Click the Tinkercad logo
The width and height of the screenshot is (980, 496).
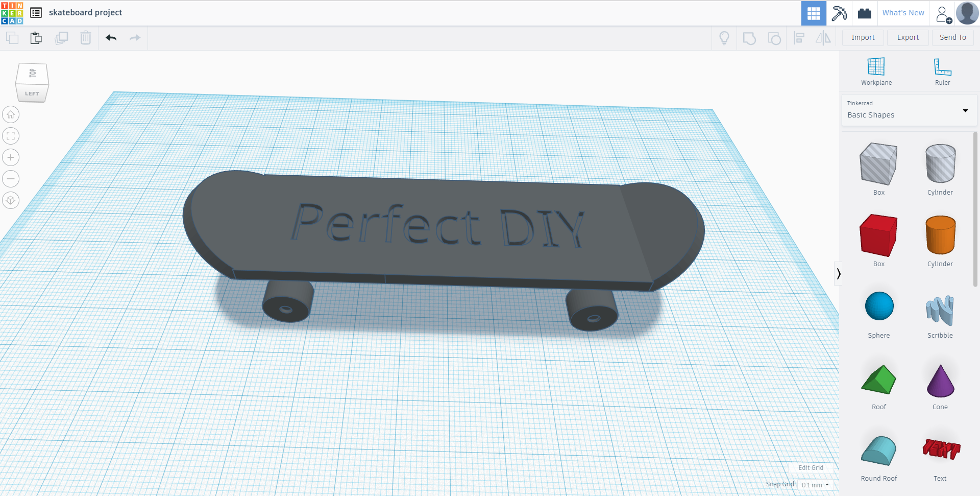tap(12, 13)
